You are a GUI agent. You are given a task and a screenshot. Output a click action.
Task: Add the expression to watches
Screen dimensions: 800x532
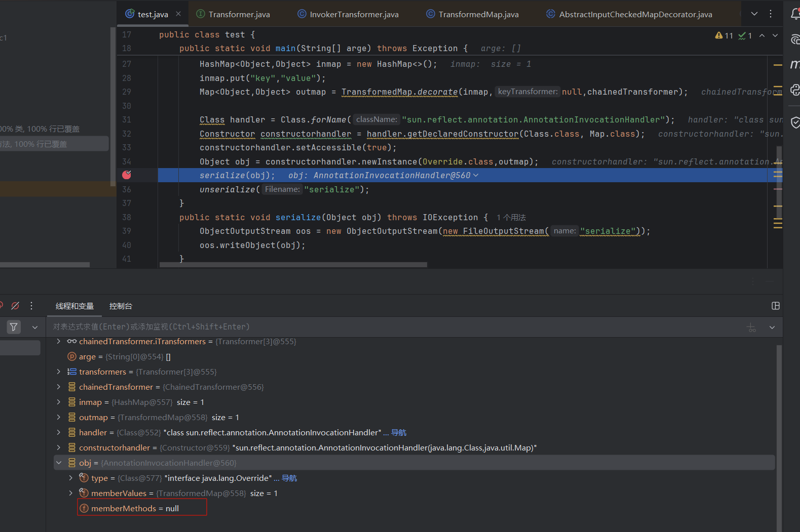click(751, 328)
